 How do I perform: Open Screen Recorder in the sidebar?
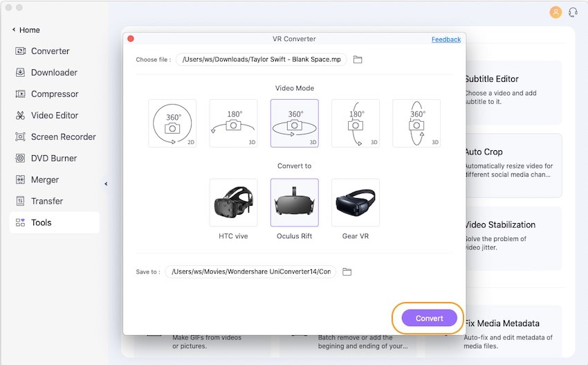(55, 136)
